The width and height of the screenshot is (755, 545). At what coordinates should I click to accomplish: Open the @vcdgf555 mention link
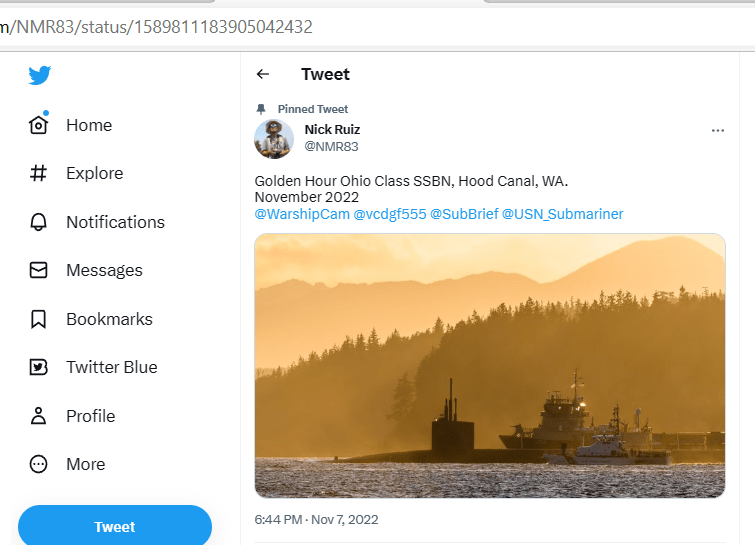389,214
